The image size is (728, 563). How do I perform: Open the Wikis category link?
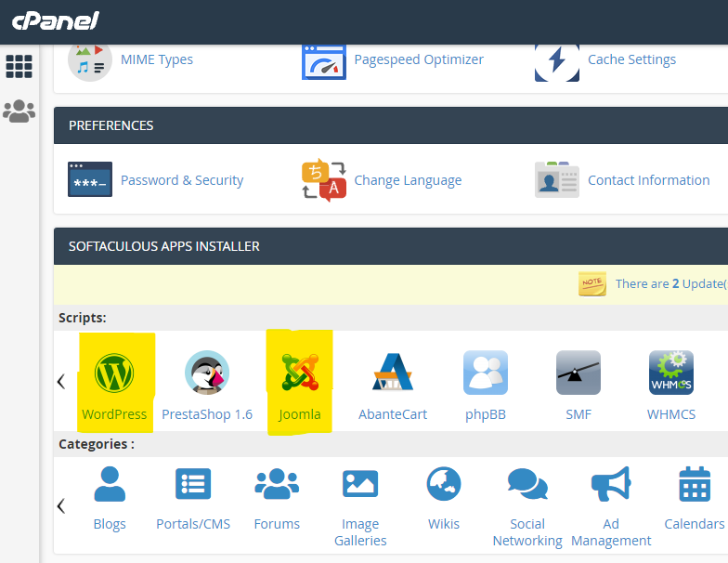444,524
